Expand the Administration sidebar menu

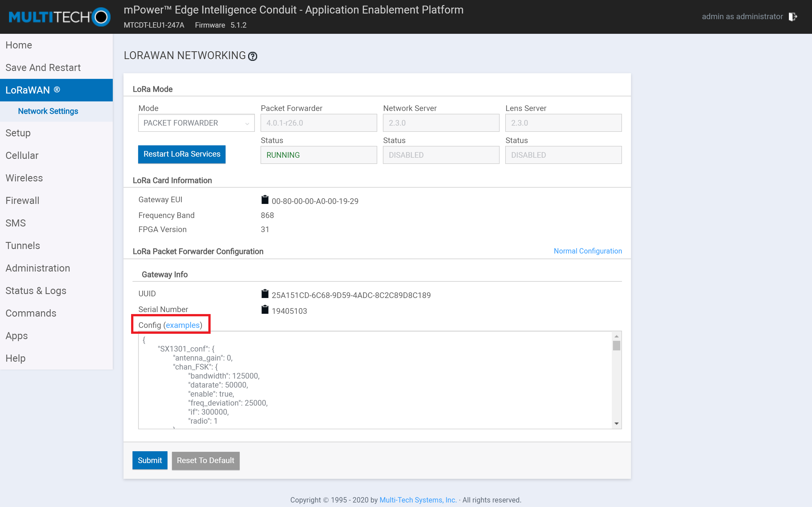point(37,268)
